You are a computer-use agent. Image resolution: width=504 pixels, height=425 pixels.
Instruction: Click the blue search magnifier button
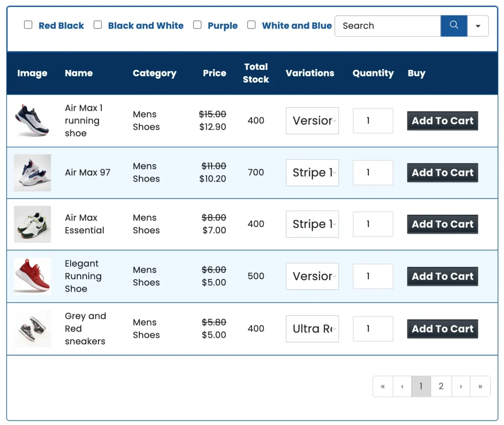pyautogui.click(x=454, y=26)
